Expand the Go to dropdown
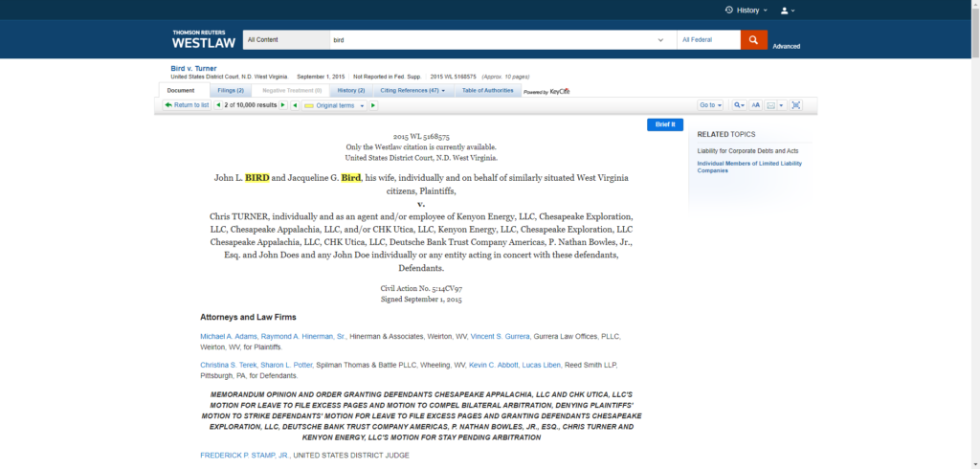This screenshot has height=469, width=980. click(x=710, y=105)
